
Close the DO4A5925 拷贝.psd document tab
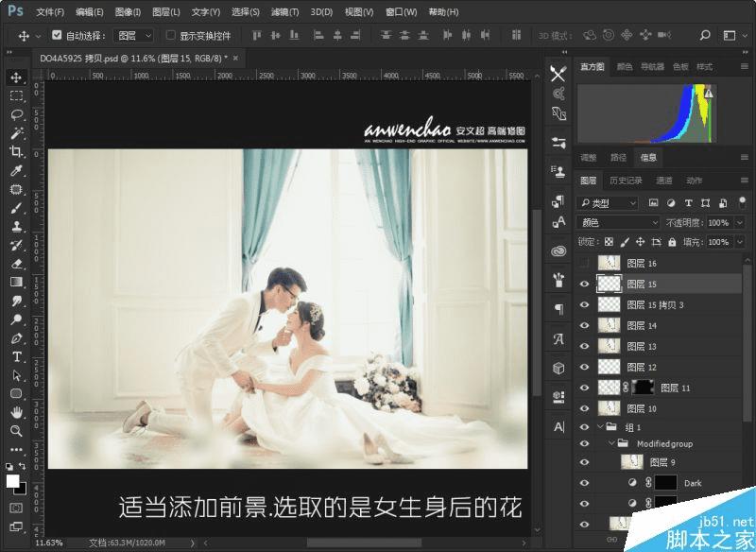point(235,58)
